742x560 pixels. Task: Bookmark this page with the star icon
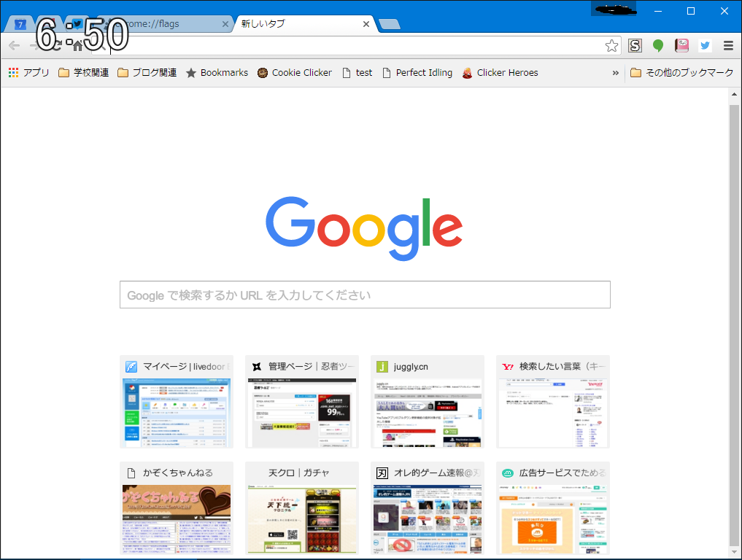click(x=611, y=45)
